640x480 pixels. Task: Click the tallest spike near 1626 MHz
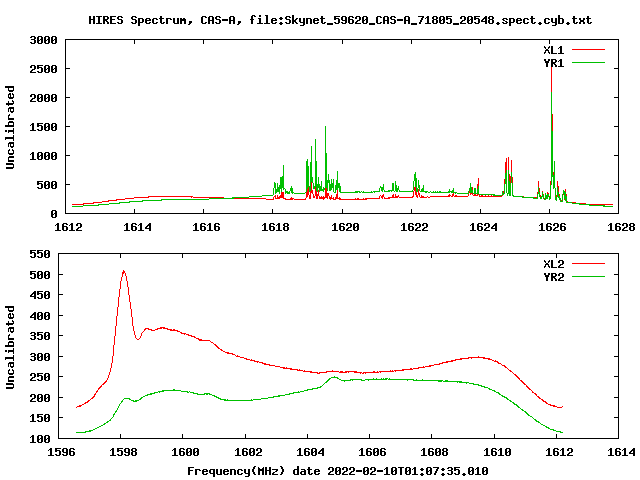[x=551, y=131]
